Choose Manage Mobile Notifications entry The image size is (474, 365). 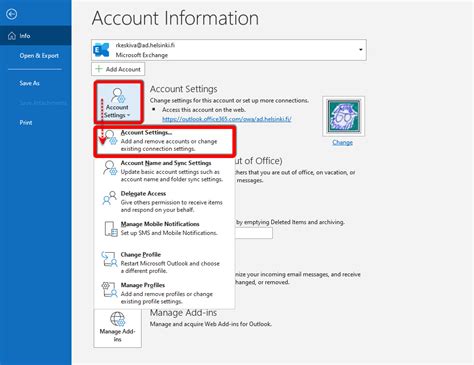[165, 229]
